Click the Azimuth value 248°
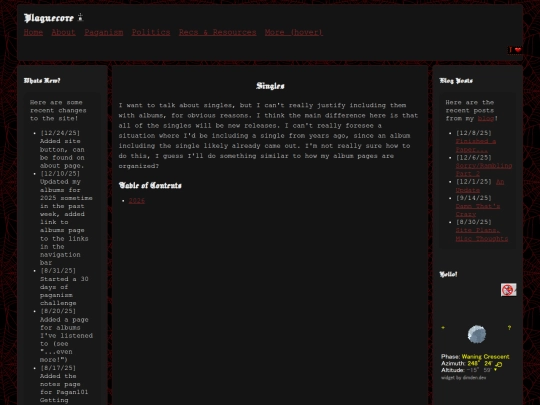The width and height of the screenshot is (540, 405). [x=474, y=364]
